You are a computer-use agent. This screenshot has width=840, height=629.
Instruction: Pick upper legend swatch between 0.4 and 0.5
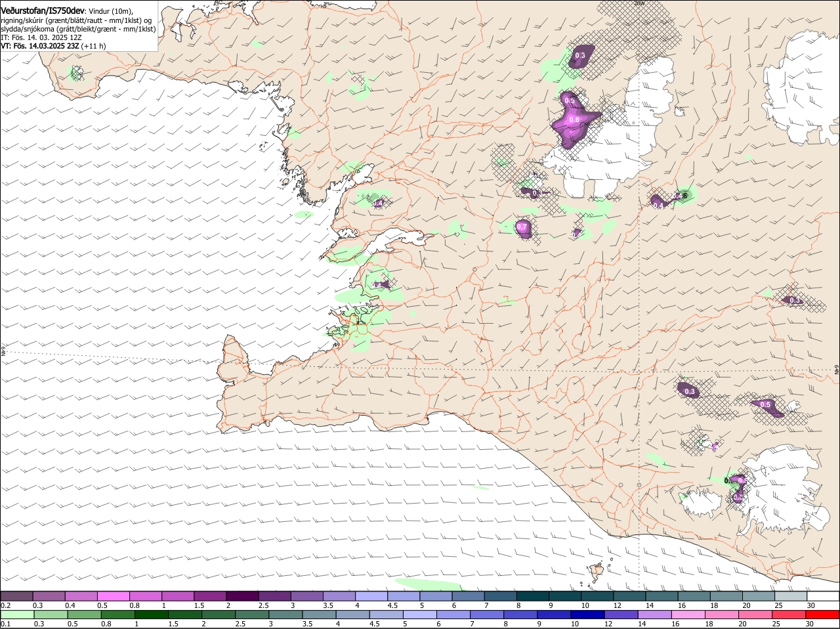(x=81, y=596)
